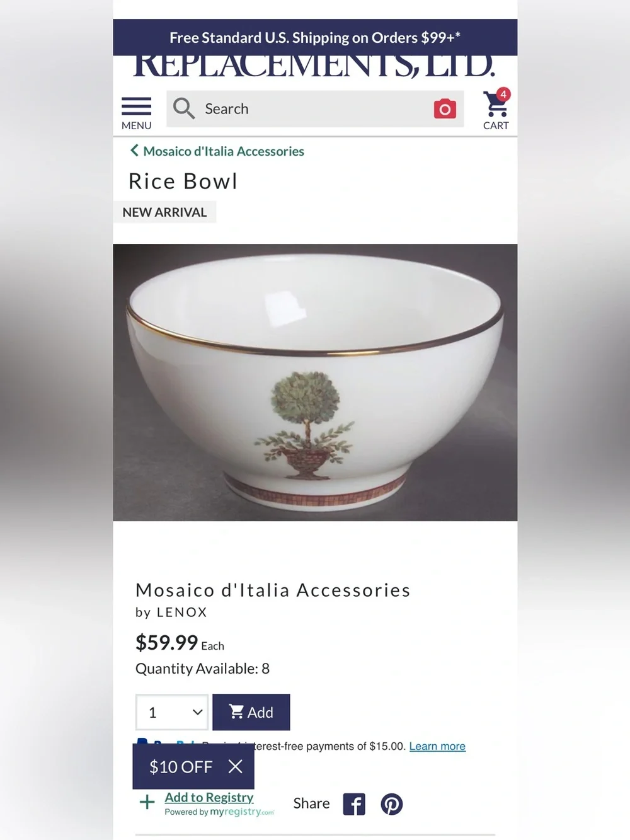Click the Rice Bowl product image
The width and height of the screenshot is (630, 840).
click(x=315, y=383)
